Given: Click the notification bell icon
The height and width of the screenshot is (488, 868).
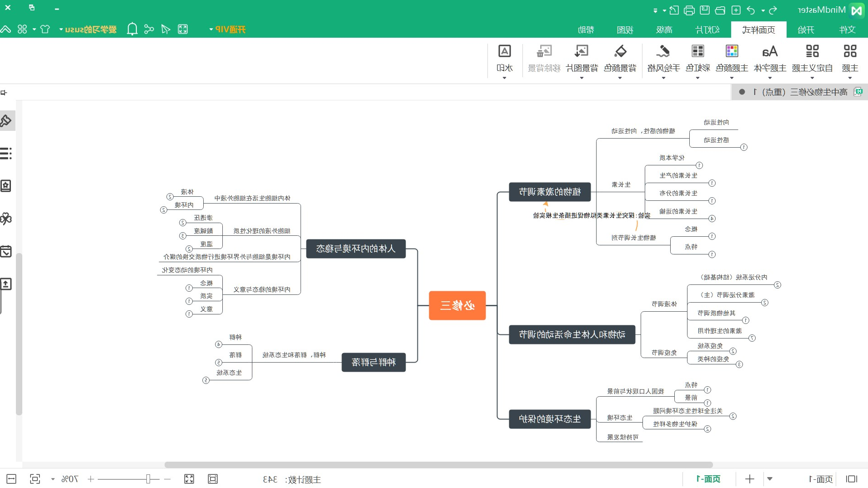Looking at the screenshot, I should click(x=132, y=30).
